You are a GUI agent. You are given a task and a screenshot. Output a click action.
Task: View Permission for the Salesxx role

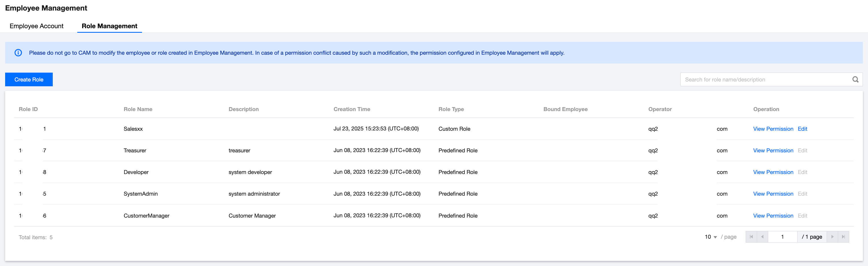773,129
